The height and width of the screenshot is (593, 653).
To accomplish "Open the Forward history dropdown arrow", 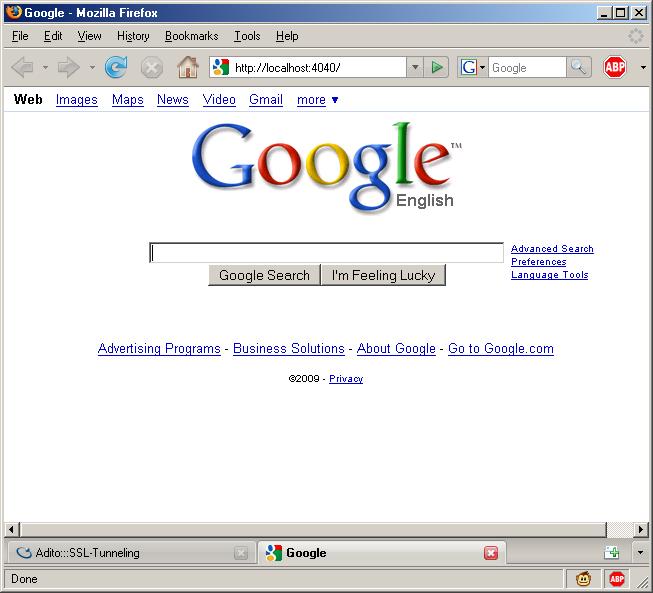I will 92,67.
